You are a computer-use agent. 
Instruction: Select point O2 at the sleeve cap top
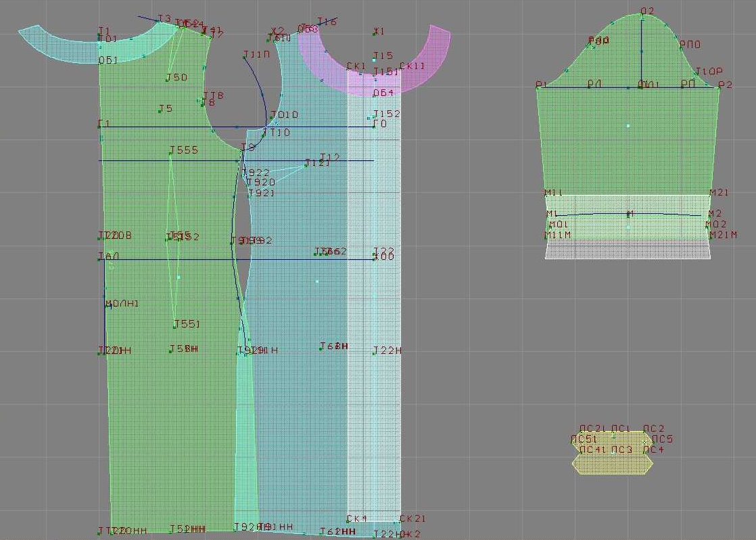click(x=640, y=16)
